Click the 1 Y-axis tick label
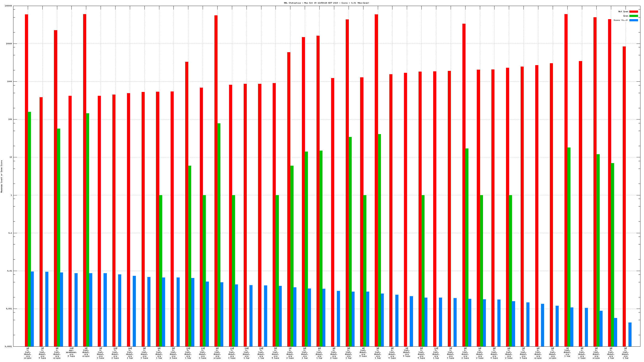Screen dimensions: 644x362 [11, 195]
